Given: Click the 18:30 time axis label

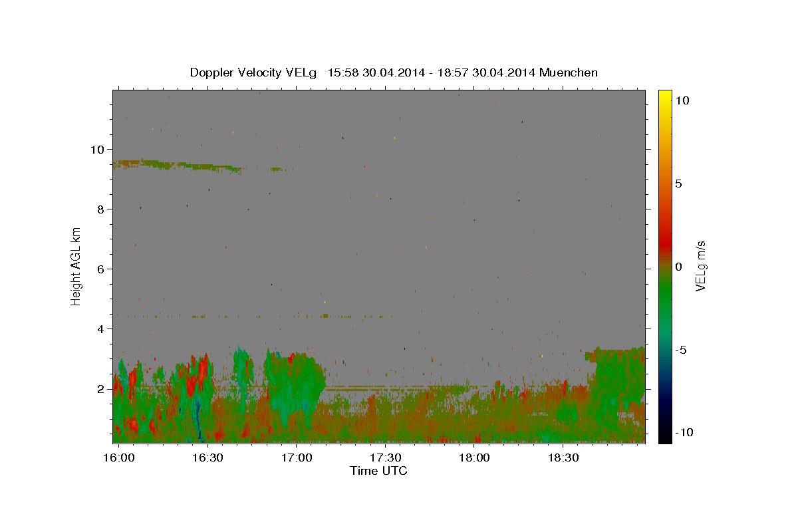Looking at the screenshot, I should 563,458.
